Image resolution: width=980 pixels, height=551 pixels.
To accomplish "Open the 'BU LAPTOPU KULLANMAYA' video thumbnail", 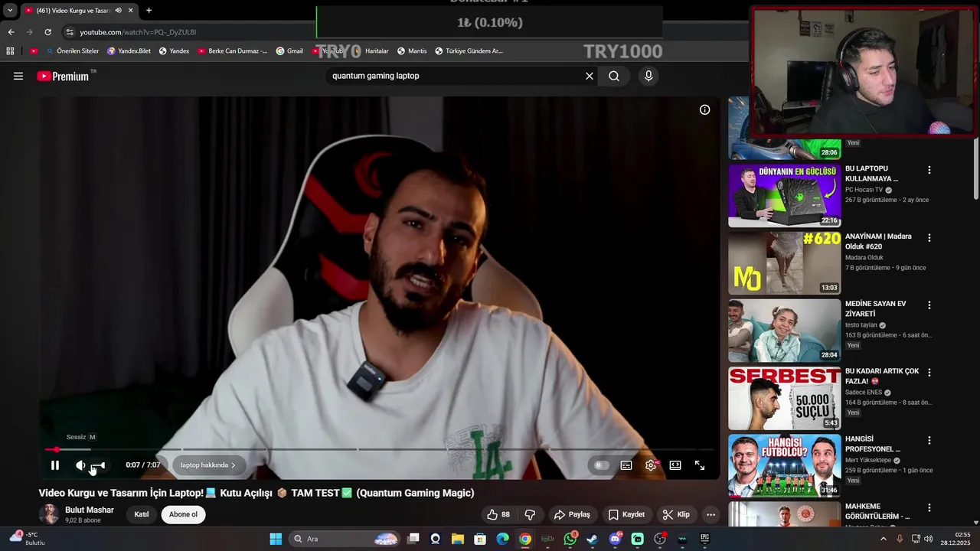I will point(784,195).
